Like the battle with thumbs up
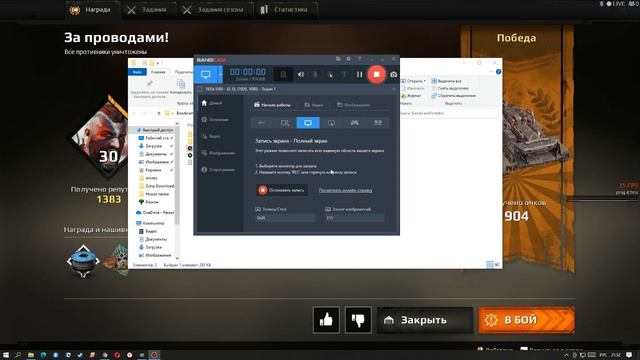Screen dimensions: 640x360 click(326, 320)
